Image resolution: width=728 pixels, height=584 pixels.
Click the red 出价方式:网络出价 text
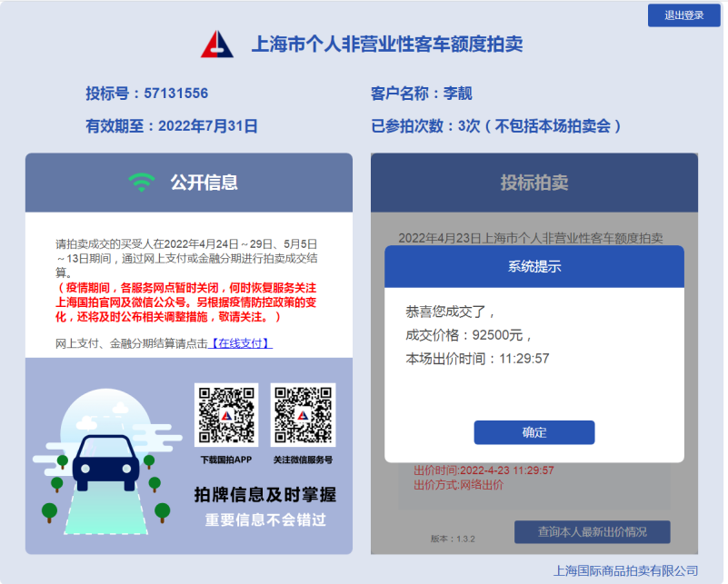[x=459, y=485]
